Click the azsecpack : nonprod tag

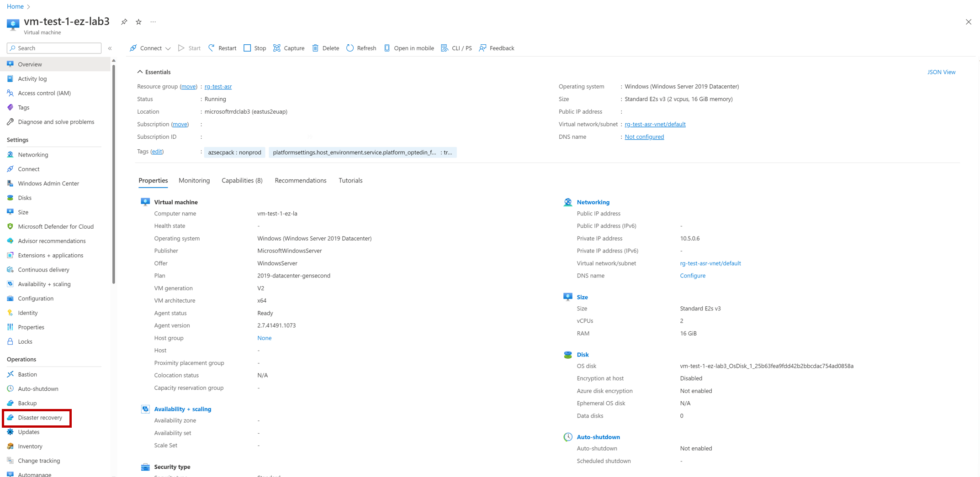point(235,152)
